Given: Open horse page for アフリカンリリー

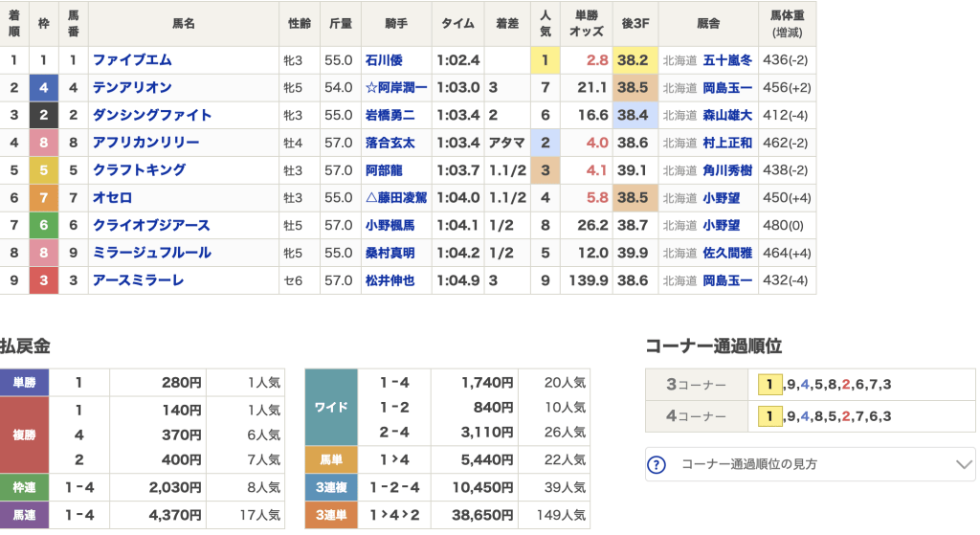Looking at the screenshot, I should coord(145,143).
